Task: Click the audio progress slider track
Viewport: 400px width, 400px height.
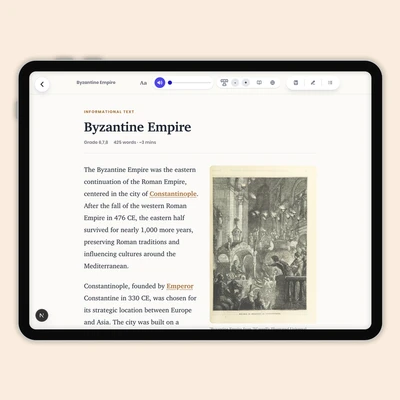Action: tap(190, 83)
